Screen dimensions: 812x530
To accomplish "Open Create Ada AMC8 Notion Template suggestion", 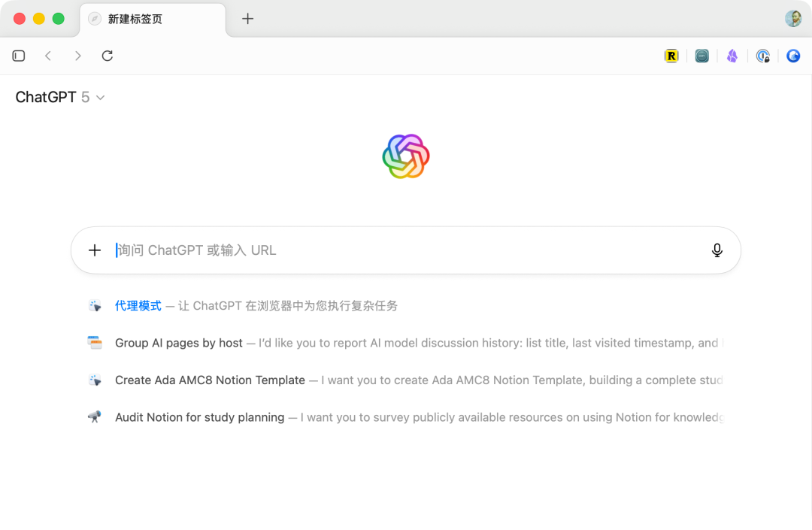I will point(405,380).
